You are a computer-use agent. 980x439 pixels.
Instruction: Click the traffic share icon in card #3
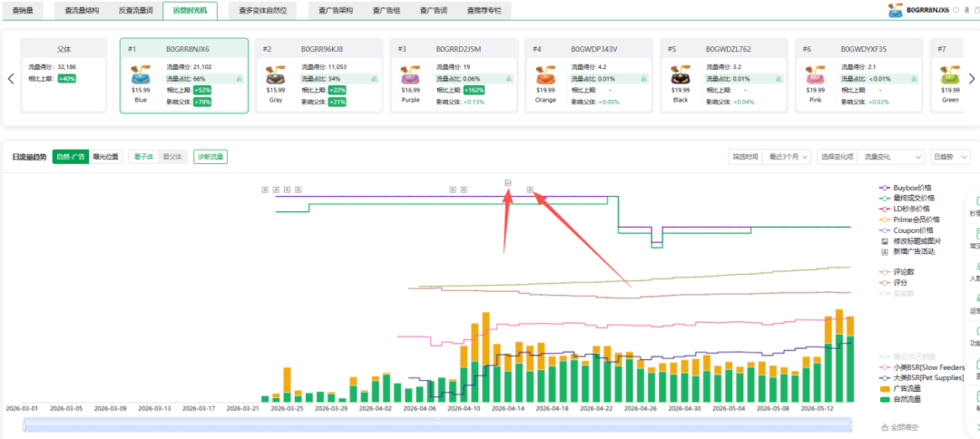pyautogui.click(x=509, y=79)
